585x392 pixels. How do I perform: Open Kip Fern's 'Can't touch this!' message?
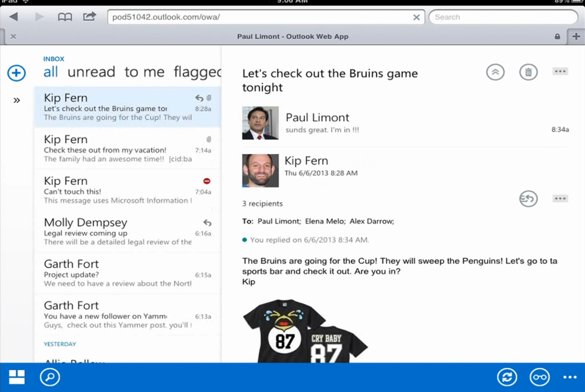(127, 190)
